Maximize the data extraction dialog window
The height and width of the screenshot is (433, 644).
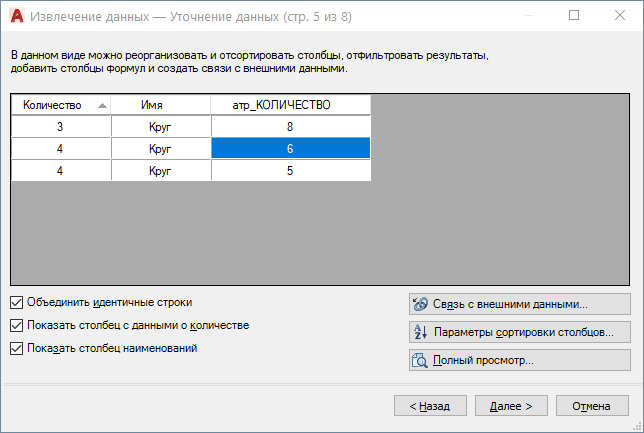(x=574, y=16)
